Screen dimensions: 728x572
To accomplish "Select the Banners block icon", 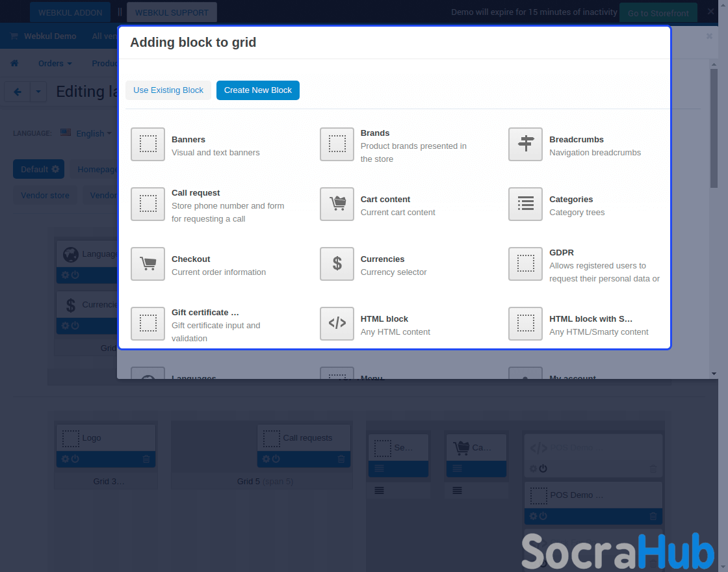I will (148, 144).
